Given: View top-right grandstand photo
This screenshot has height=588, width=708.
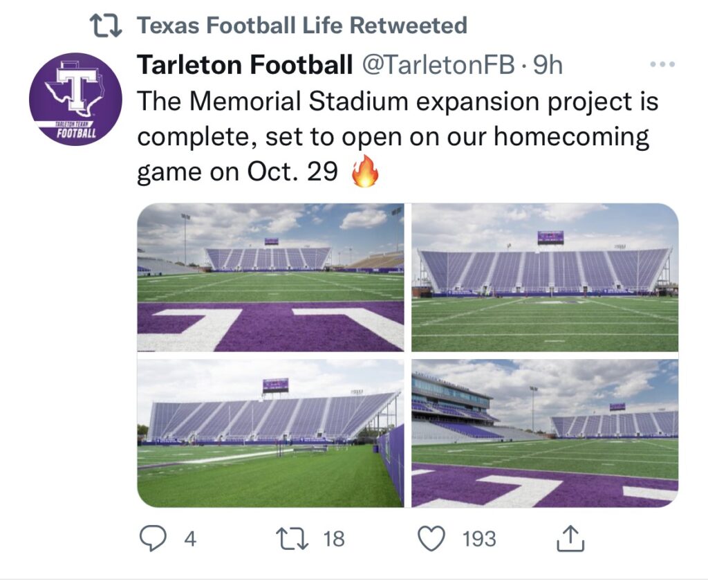Looking at the screenshot, I should (545, 277).
